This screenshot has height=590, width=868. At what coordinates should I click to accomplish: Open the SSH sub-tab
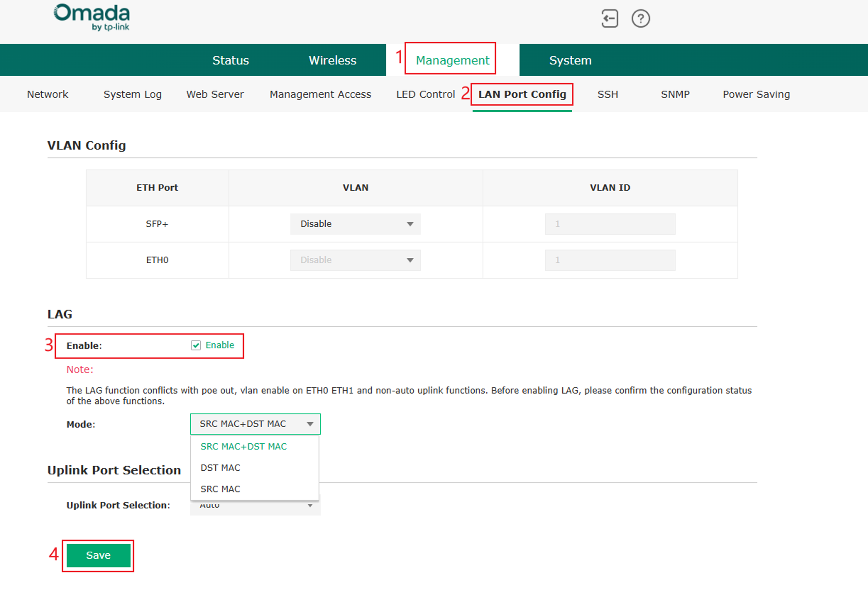(607, 94)
